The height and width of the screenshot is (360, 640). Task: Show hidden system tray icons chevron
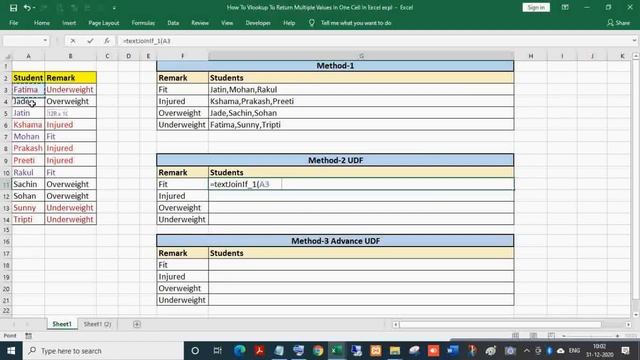coord(527,351)
